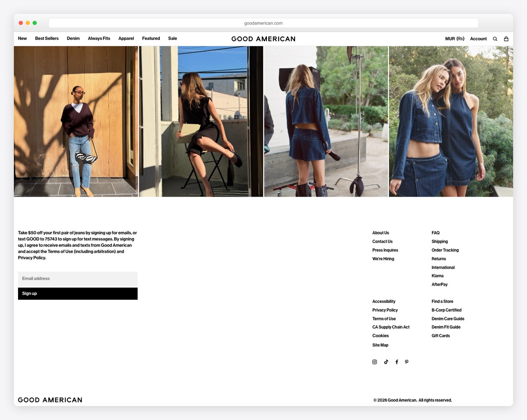This screenshot has height=420, width=527.
Task: Select the denim dress duo photo
Action: point(451,121)
